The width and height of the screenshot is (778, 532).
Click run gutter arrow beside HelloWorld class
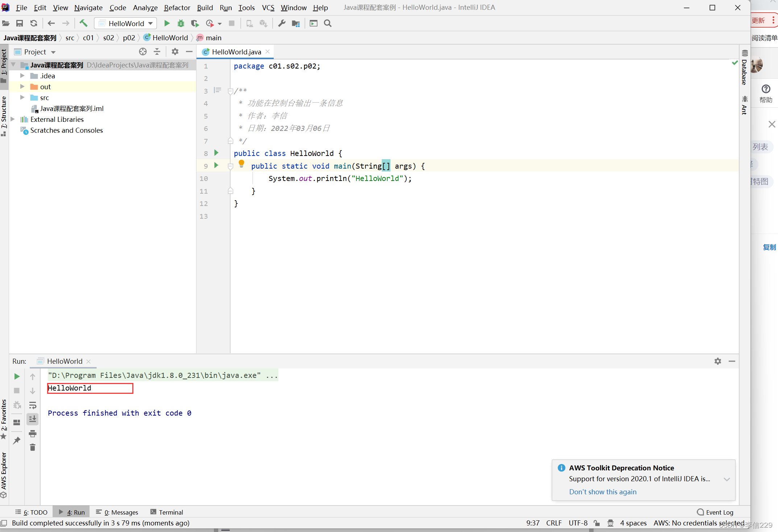pos(216,153)
